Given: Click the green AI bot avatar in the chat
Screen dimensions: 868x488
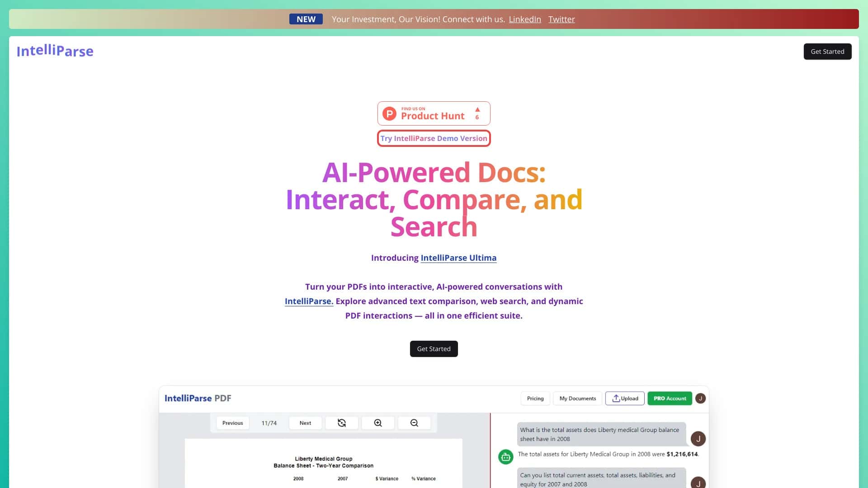Looking at the screenshot, I should tap(505, 457).
